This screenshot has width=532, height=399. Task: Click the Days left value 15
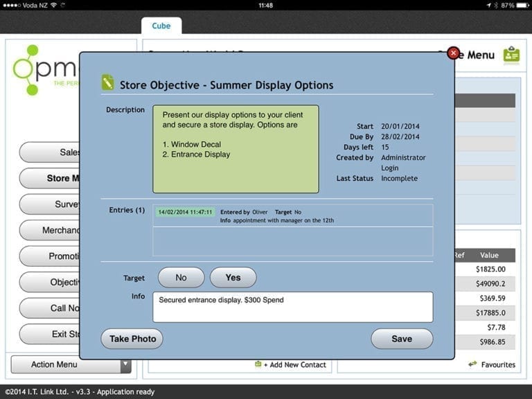click(x=384, y=148)
